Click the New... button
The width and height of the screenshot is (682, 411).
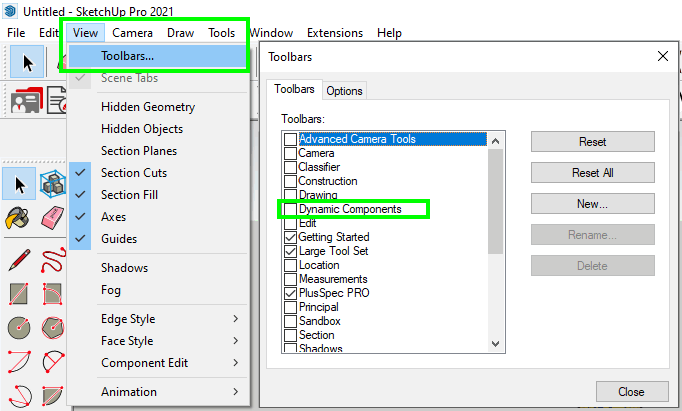click(x=592, y=204)
